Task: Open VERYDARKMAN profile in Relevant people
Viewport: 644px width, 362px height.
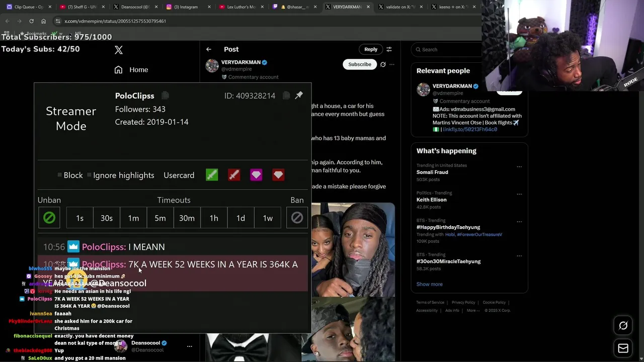Action: click(452, 86)
